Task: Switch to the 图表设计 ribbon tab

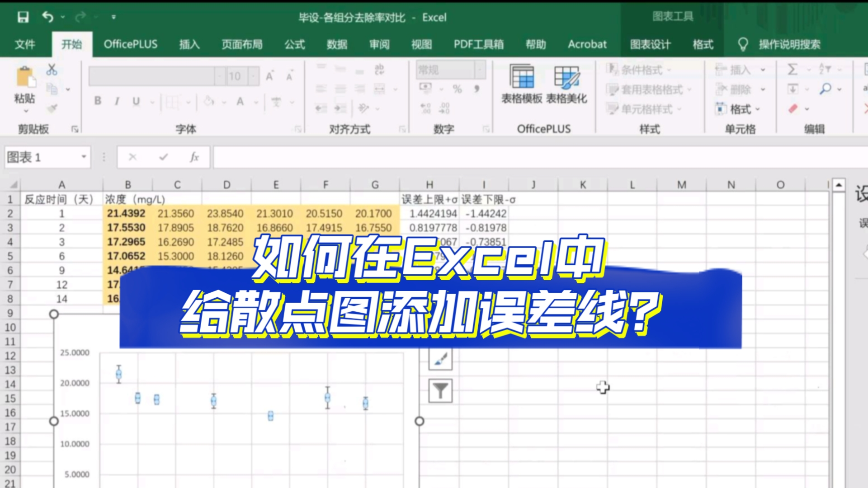Action: (650, 44)
